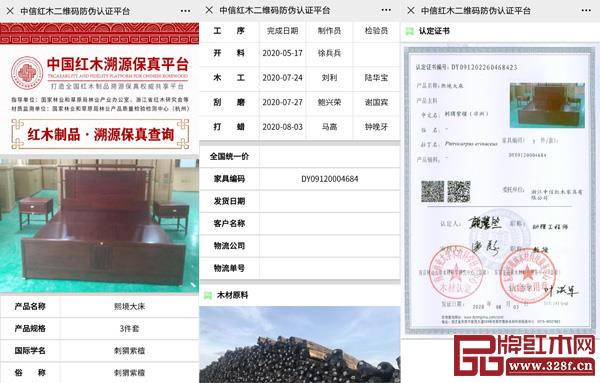
Task: Select the 全国统一价 label
Action: click(229, 156)
